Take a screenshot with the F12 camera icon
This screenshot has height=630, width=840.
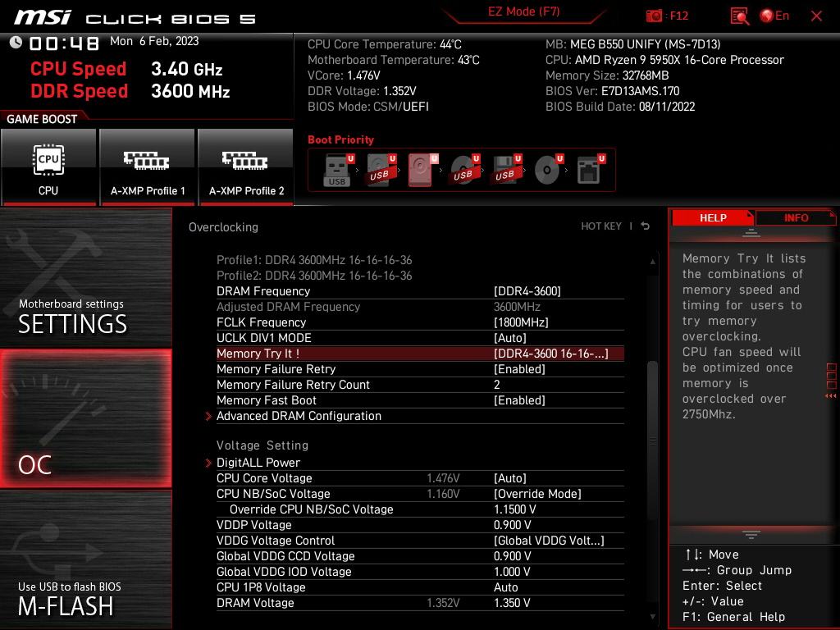tap(654, 16)
